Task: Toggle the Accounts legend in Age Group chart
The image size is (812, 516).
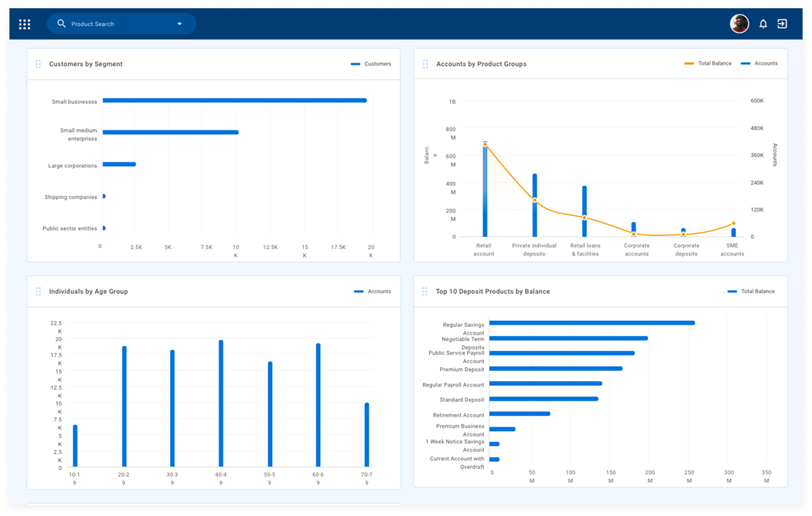Action: 373,291
